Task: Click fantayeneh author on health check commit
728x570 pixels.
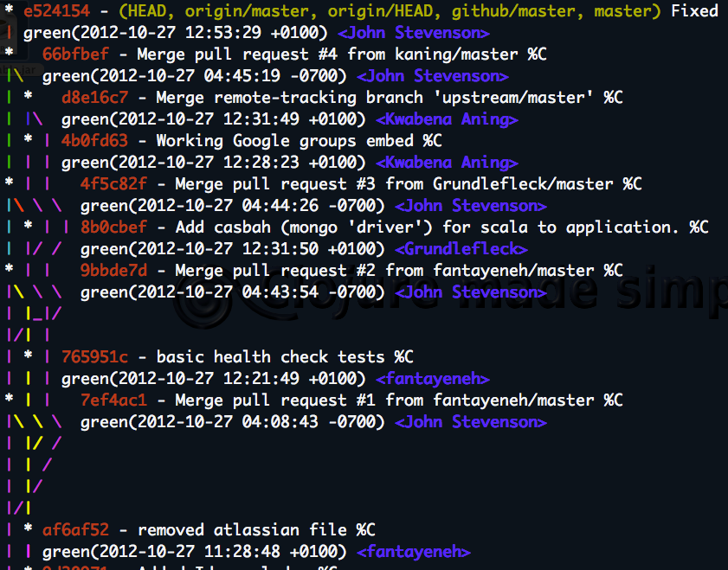Action: click(433, 379)
